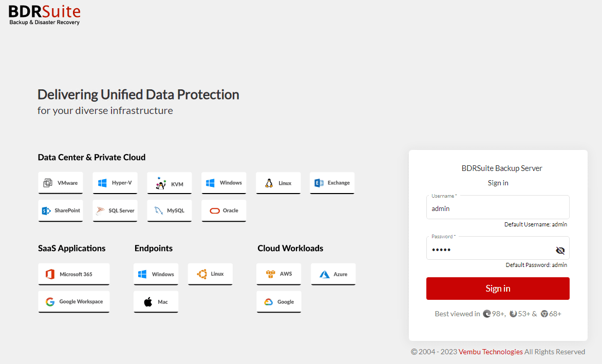Screen dimensions: 602x364
Task: Select the Mac endpoint tile
Action: pyautogui.click(x=156, y=302)
